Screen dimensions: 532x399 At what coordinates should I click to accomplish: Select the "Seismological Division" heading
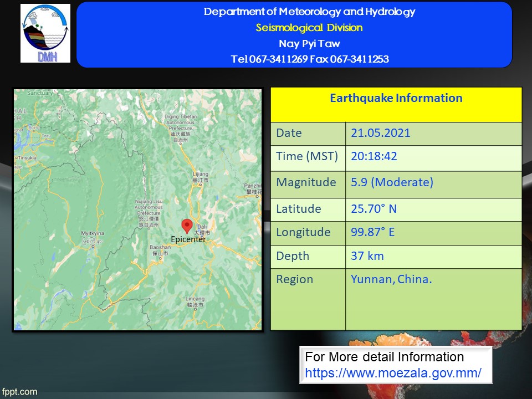click(309, 28)
